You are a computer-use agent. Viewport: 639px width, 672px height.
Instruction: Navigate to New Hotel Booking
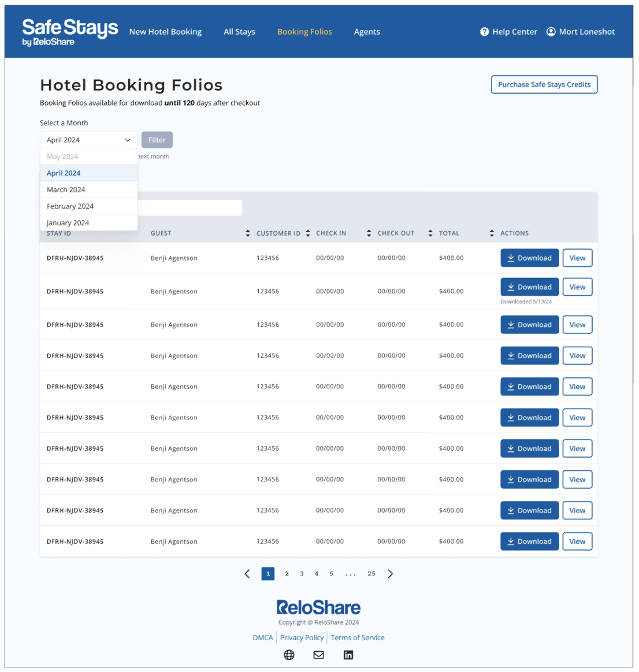[x=165, y=32]
